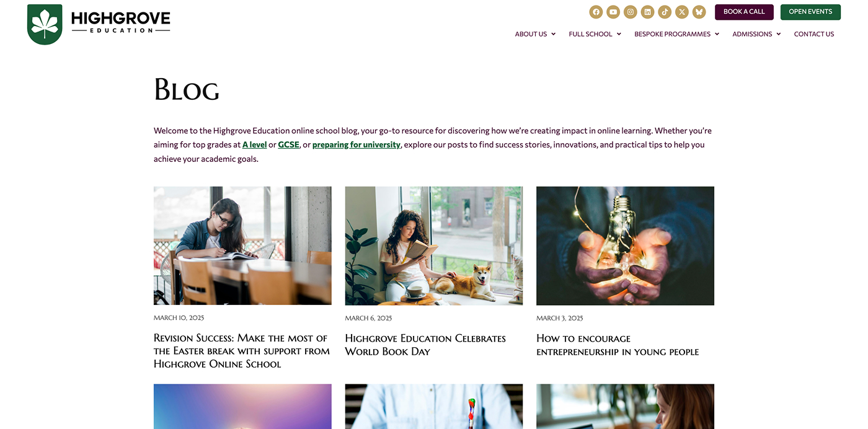The image size is (868, 429).
Task: Open the X (Twitter) social icon
Action: [682, 12]
